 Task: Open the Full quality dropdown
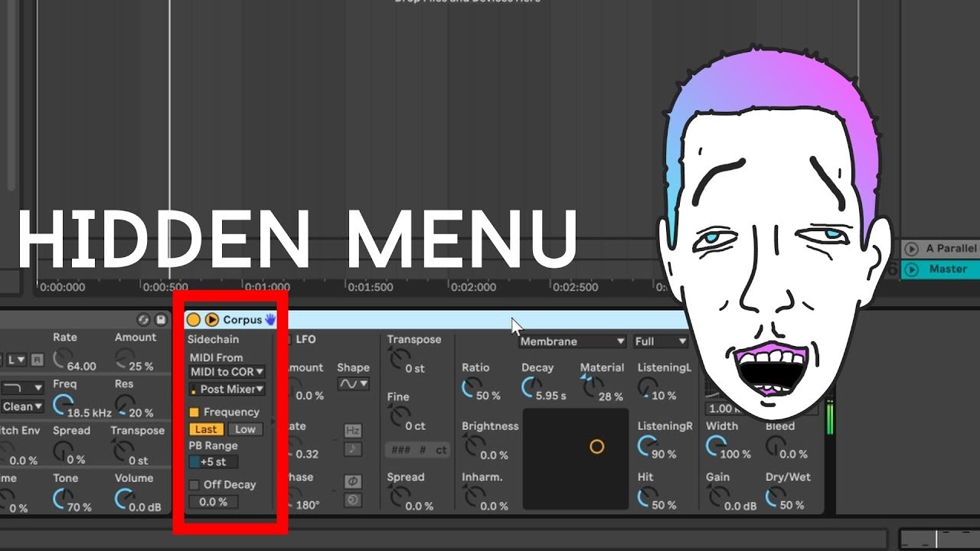click(x=661, y=341)
